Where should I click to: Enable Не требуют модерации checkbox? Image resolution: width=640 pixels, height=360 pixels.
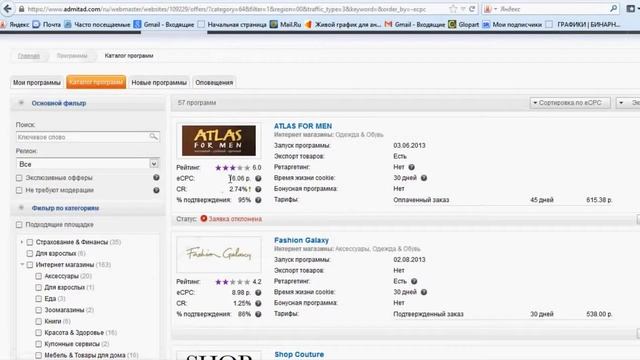19,190
